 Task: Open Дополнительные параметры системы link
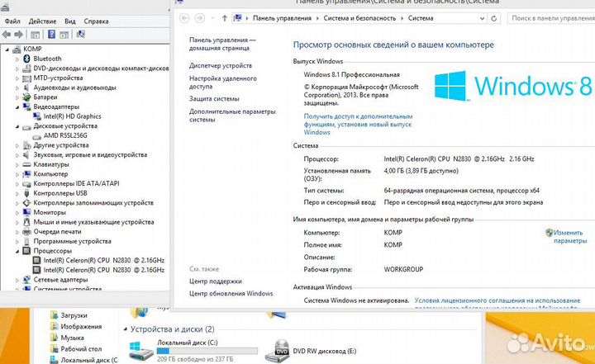click(232, 116)
